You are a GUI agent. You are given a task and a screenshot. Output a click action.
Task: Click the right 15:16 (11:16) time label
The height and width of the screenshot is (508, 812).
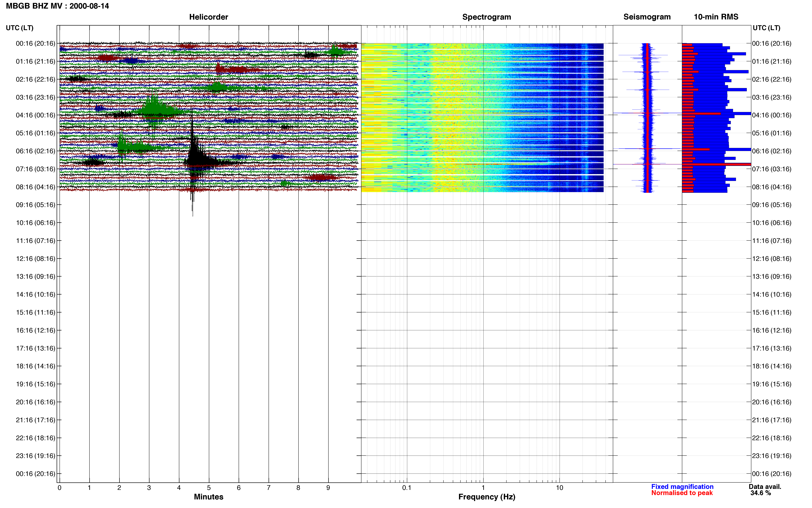click(x=772, y=312)
